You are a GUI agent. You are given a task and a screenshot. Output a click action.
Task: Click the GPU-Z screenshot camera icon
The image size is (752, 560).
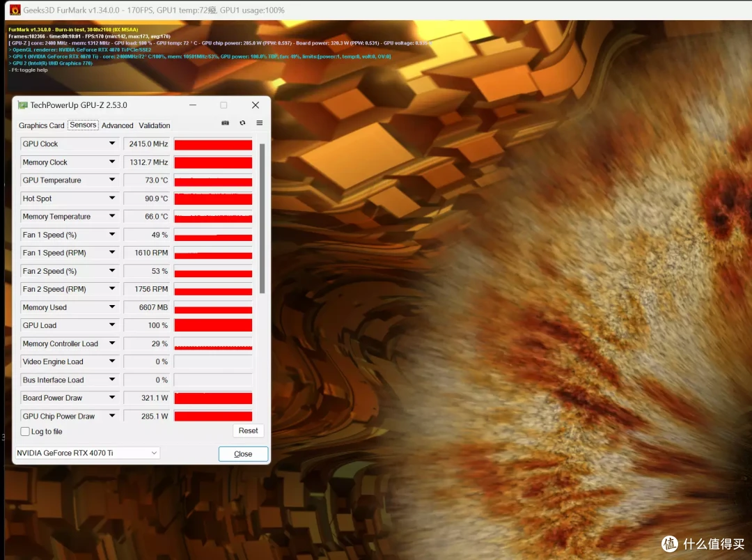point(225,123)
